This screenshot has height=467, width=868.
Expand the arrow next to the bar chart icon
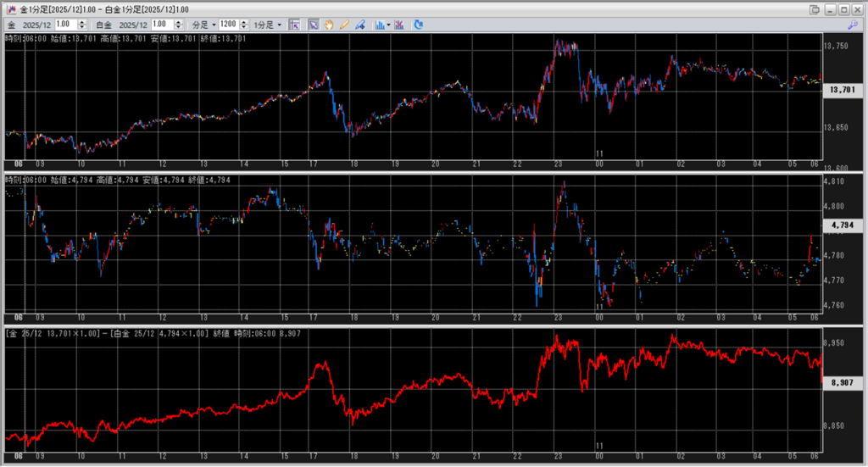[x=388, y=25]
